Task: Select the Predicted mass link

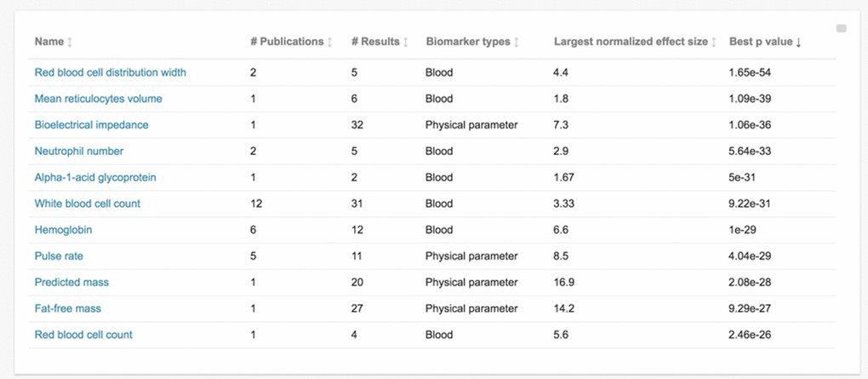Action: coord(71,283)
